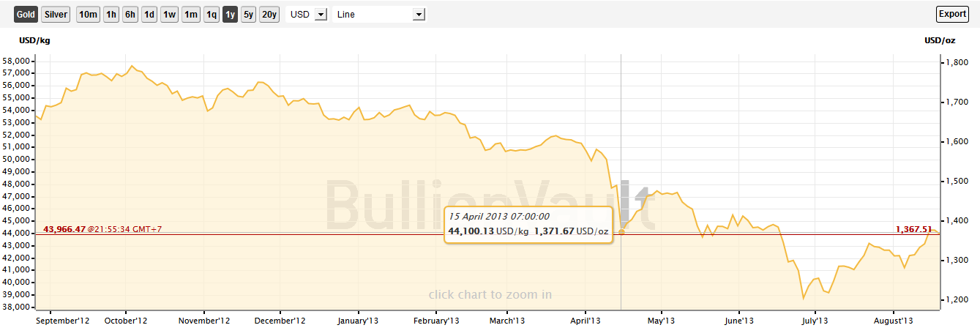Click the May'13 axis label
This screenshot has width=980, height=336.
(x=661, y=321)
